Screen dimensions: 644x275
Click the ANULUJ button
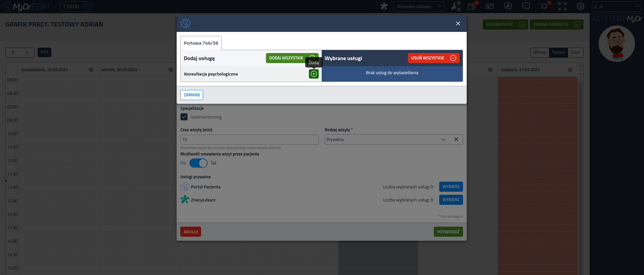click(x=191, y=232)
